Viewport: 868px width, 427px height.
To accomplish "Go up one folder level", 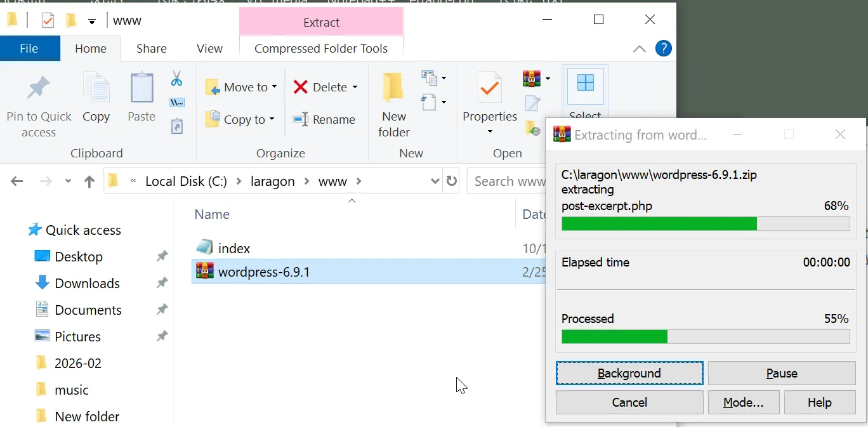I will (89, 181).
